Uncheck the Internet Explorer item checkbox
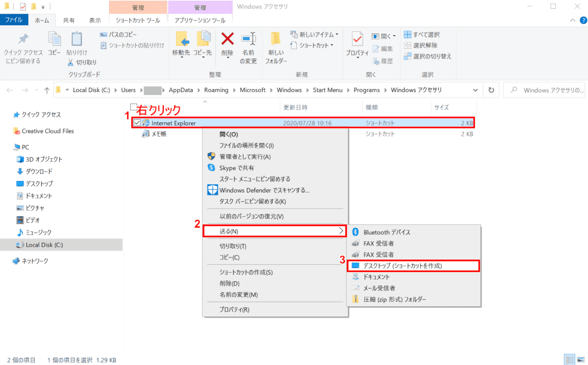The width and height of the screenshot is (588, 365). 137,123
